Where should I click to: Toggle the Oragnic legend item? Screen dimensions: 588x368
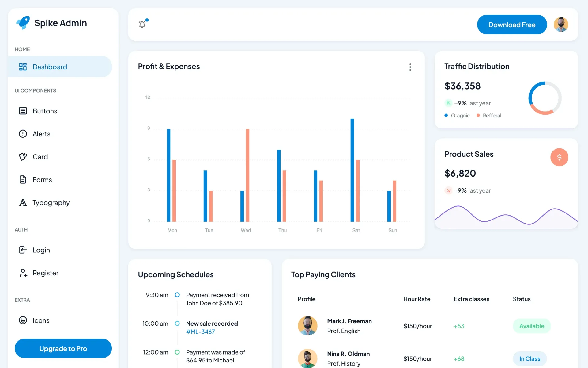(457, 116)
